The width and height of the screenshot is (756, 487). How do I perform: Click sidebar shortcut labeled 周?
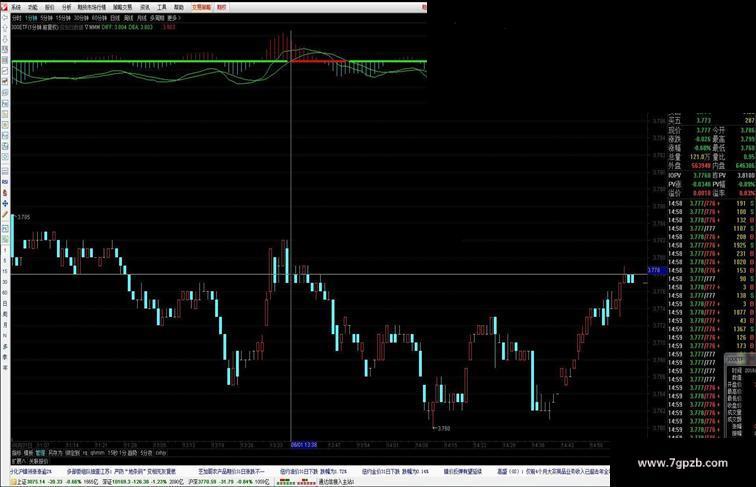pyautogui.click(x=5, y=314)
